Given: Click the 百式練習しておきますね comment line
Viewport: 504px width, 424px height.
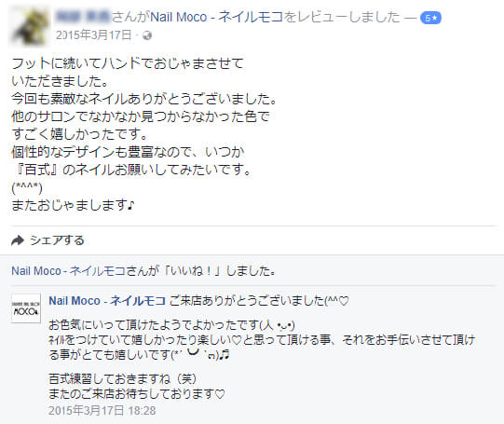Looking at the screenshot, I should click(x=122, y=379).
